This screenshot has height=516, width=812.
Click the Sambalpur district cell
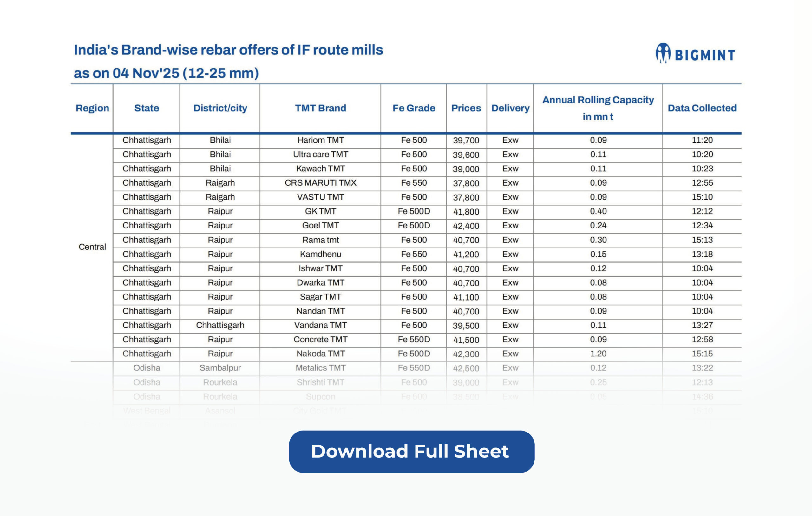pyautogui.click(x=220, y=368)
